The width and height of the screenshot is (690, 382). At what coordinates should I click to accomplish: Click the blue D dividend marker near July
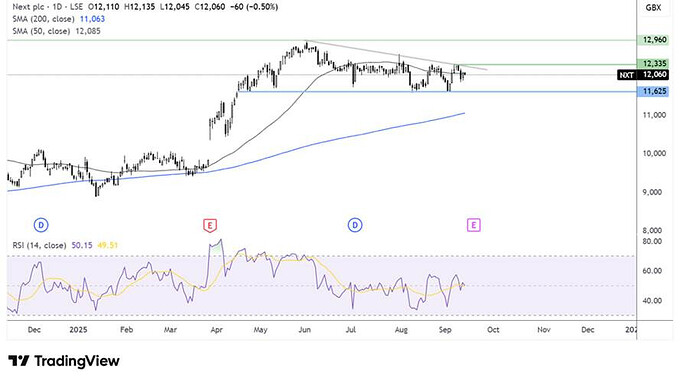[355, 226]
